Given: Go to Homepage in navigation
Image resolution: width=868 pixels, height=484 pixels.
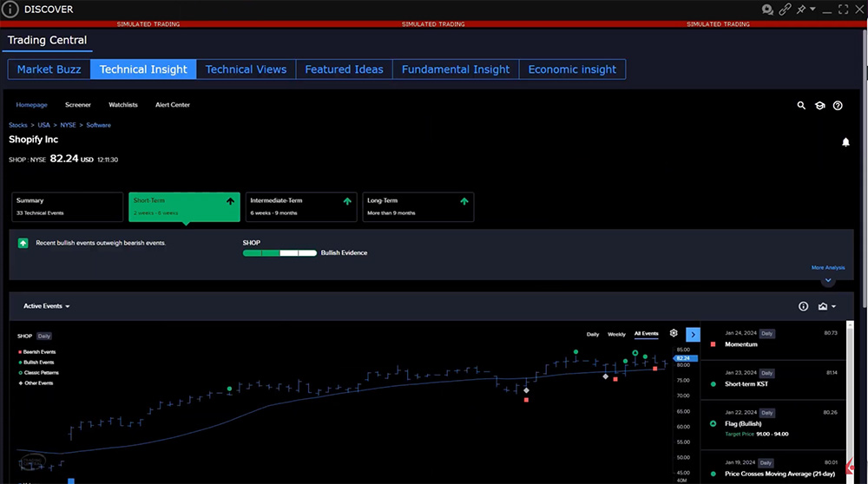Looking at the screenshot, I should [31, 105].
